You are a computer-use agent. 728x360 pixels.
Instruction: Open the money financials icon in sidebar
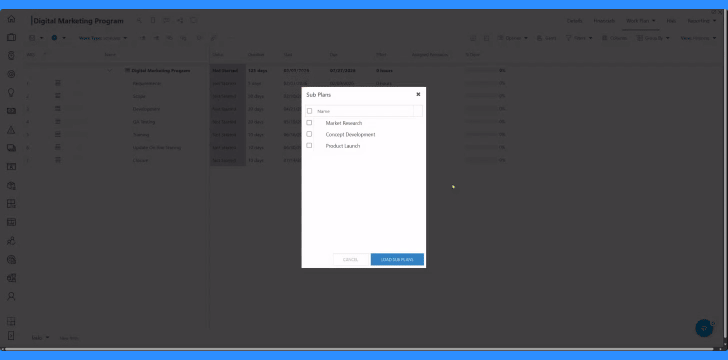11,111
